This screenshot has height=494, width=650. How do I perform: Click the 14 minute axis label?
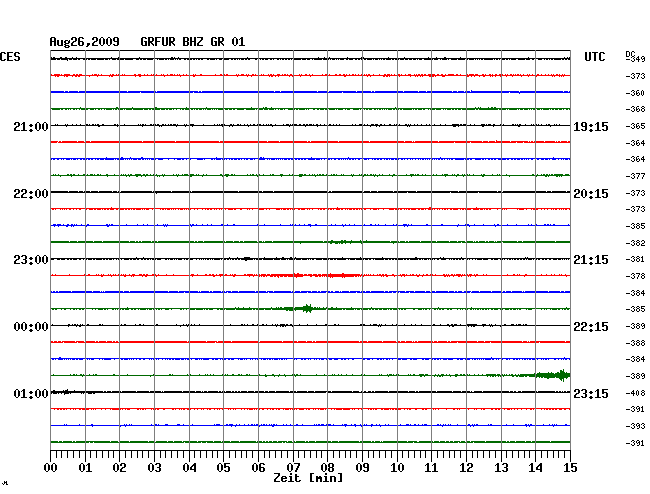[536, 467]
